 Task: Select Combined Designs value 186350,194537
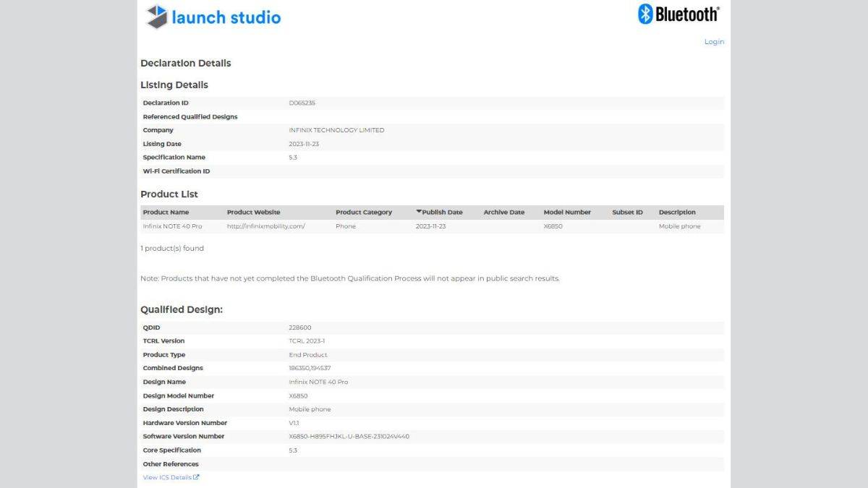310,368
